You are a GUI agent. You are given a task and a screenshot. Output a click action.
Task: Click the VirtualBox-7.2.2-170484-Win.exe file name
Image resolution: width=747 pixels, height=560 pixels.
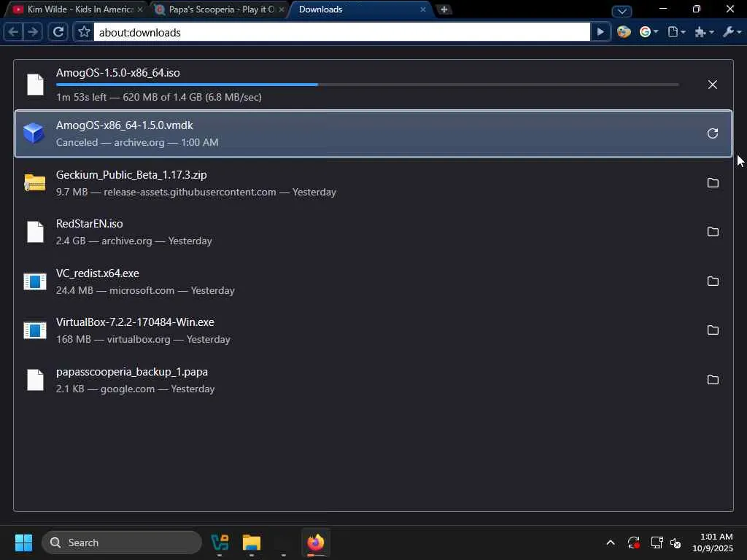coord(135,322)
